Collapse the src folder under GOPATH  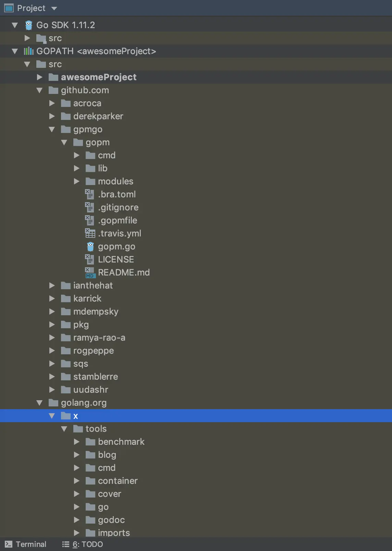[x=27, y=64]
